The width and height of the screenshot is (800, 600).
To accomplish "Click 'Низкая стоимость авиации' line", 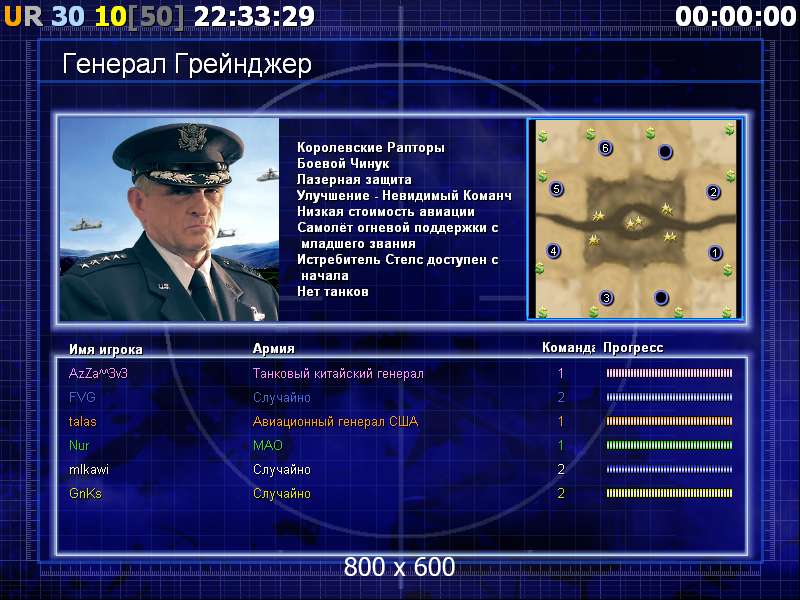I will pyautogui.click(x=386, y=211).
